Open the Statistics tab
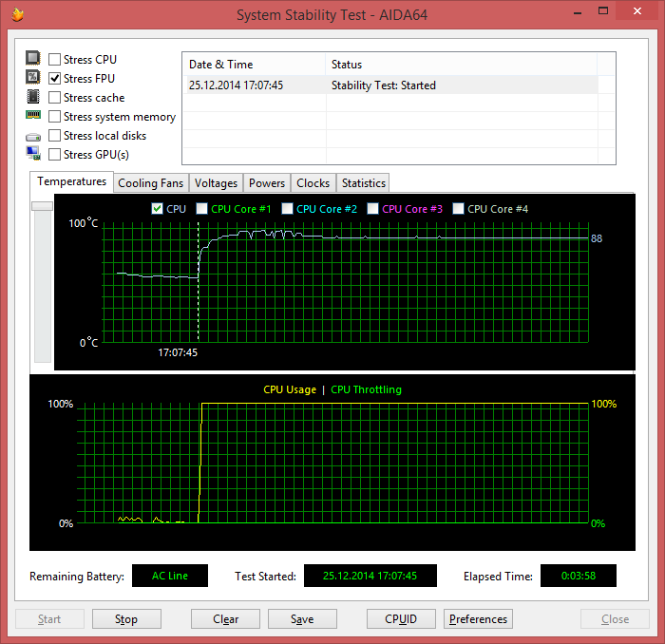The height and width of the screenshot is (644, 665). (x=364, y=183)
